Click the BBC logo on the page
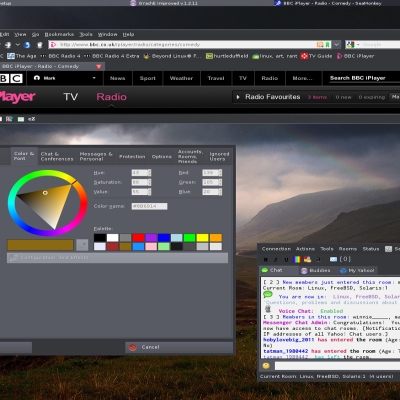The image size is (400, 400). (x=11, y=78)
